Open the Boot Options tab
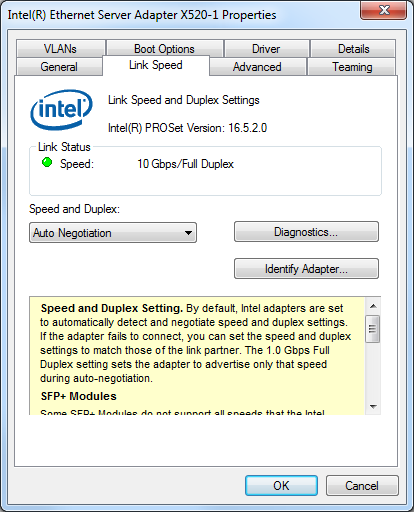The image size is (414, 512). (x=165, y=49)
